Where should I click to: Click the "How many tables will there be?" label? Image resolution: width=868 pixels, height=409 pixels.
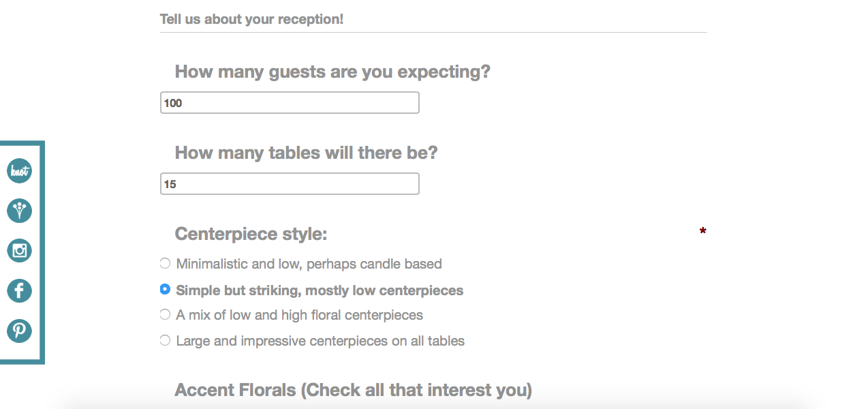(x=306, y=153)
